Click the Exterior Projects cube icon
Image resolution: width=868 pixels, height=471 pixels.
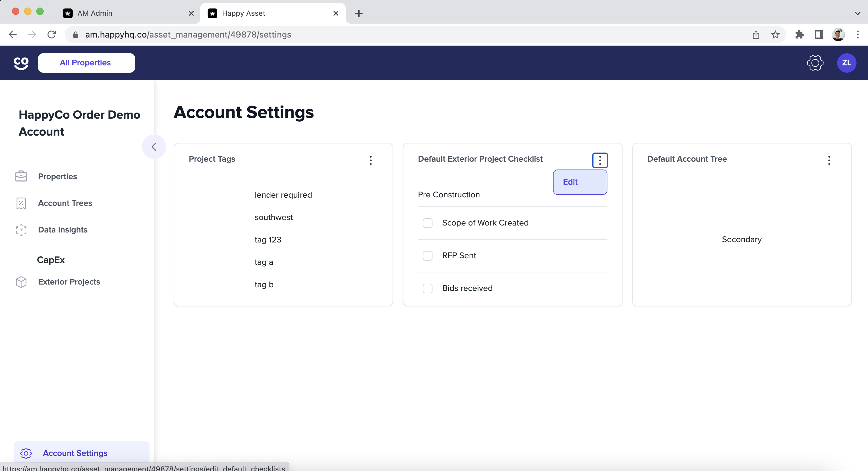tap(21, 282)
